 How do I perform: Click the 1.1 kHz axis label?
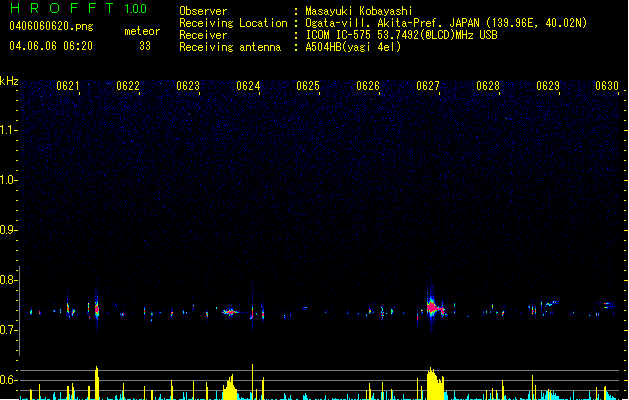coord(9,130)
